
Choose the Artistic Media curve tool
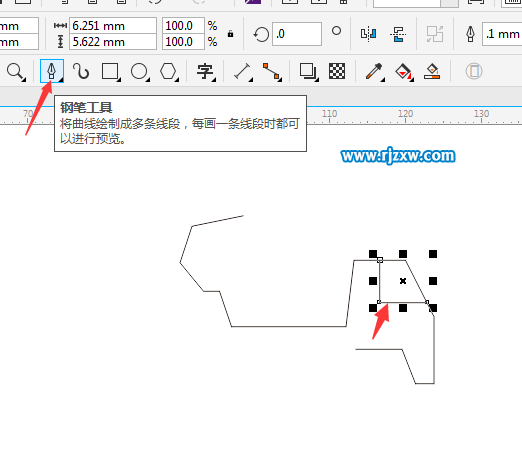click(x=81, y=71)
